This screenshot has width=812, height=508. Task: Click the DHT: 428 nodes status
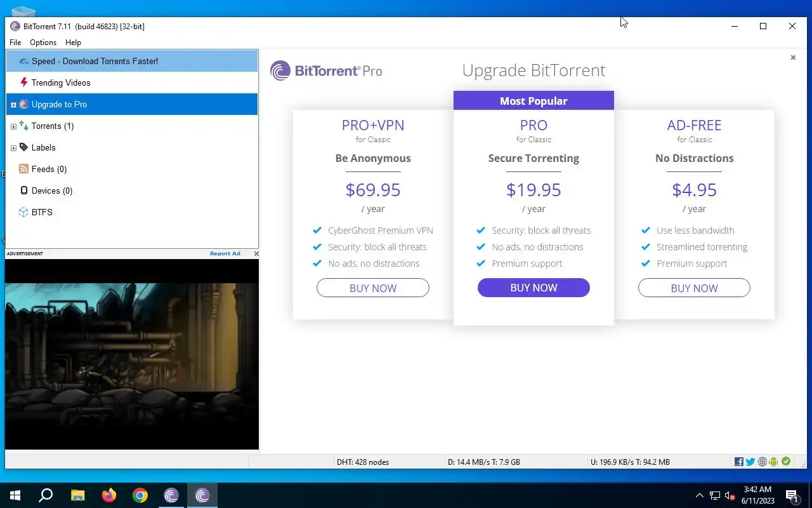pos(363,462)
